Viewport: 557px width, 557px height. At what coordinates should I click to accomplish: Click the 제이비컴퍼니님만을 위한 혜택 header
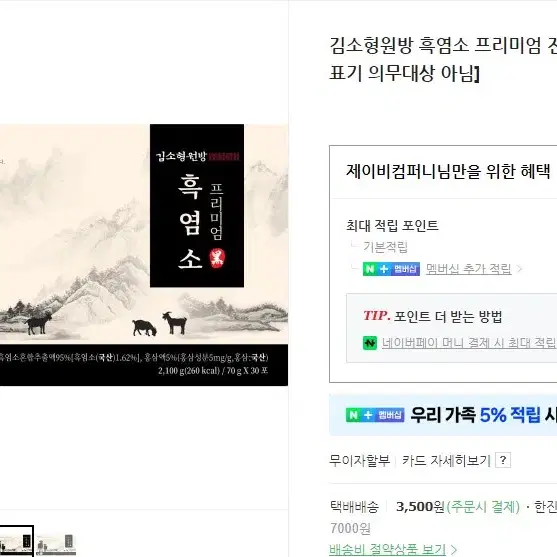pyautogui.click(x=448, y=172)
